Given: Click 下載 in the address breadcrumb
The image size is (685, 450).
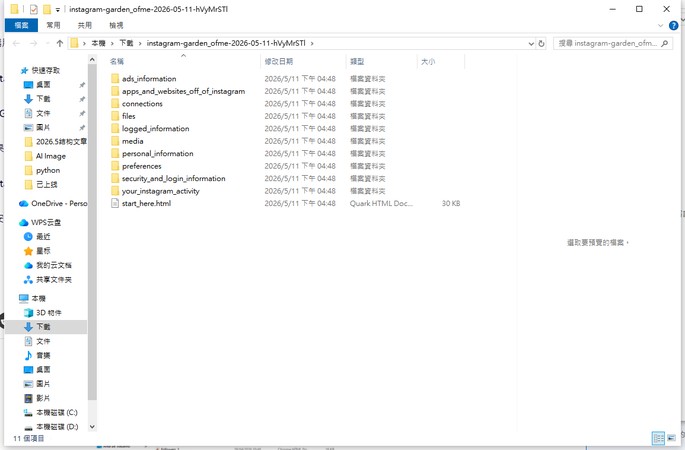Looking at the screenshot, I should pos(126,43).
